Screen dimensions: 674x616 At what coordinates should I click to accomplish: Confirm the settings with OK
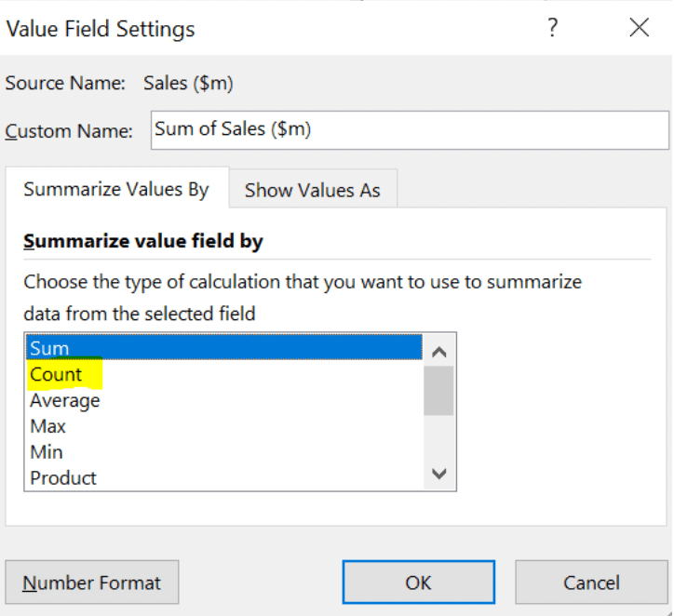(x=419, y=583)
